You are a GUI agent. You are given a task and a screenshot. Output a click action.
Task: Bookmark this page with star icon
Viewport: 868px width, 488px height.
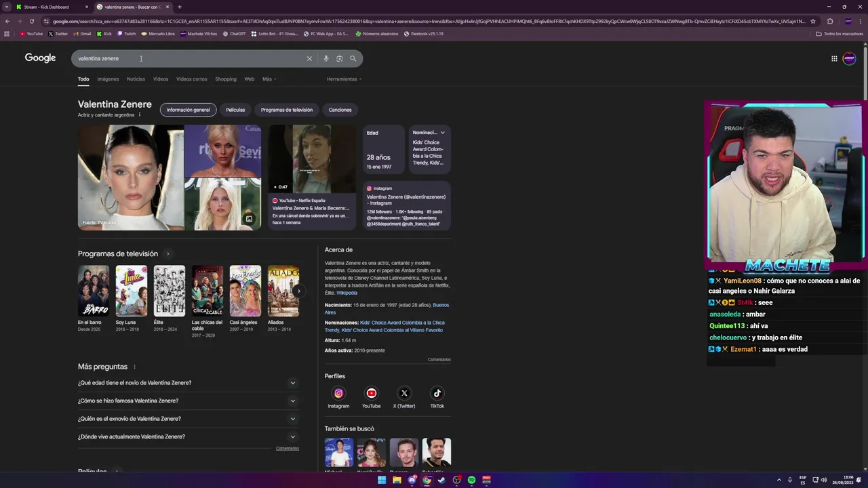(813, 21)
